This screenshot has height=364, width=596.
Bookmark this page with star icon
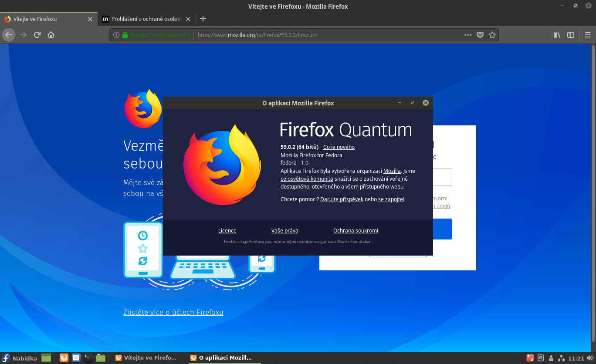tap(492, 35)
